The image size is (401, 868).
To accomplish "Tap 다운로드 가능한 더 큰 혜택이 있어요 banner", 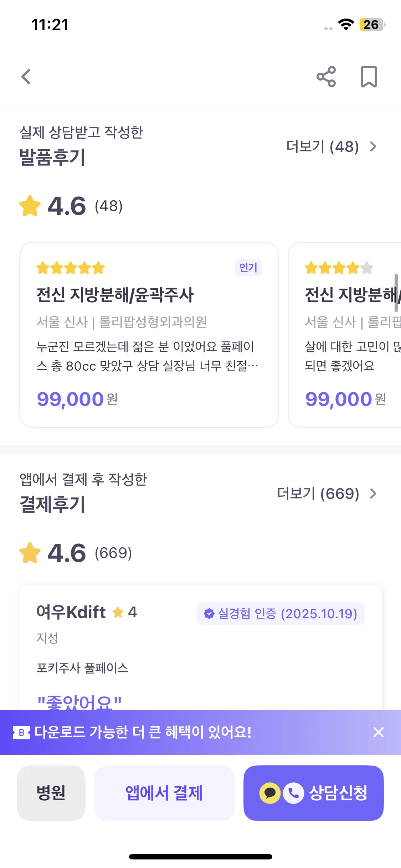I will (x=143, y=732).
